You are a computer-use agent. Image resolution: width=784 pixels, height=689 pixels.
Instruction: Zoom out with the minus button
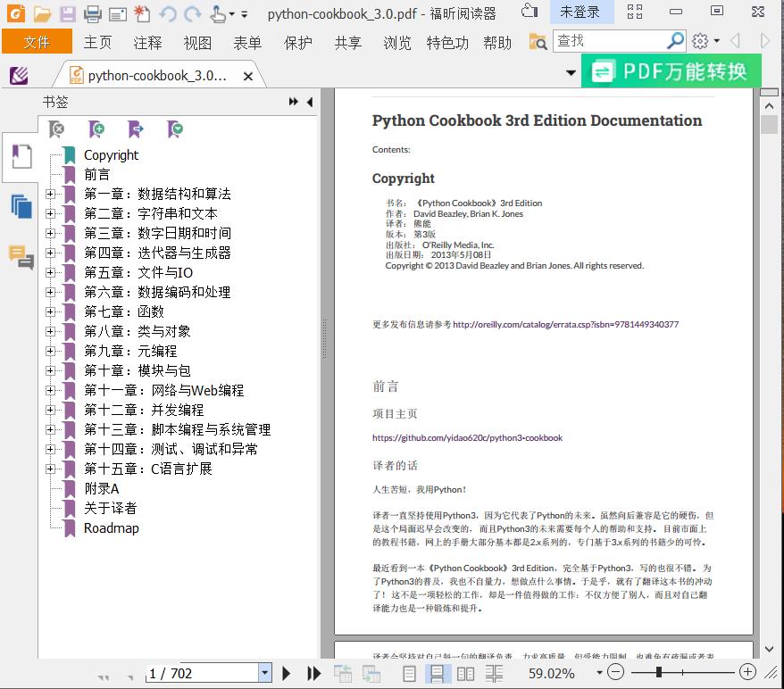pyautogui.click(x=615, y=672)
